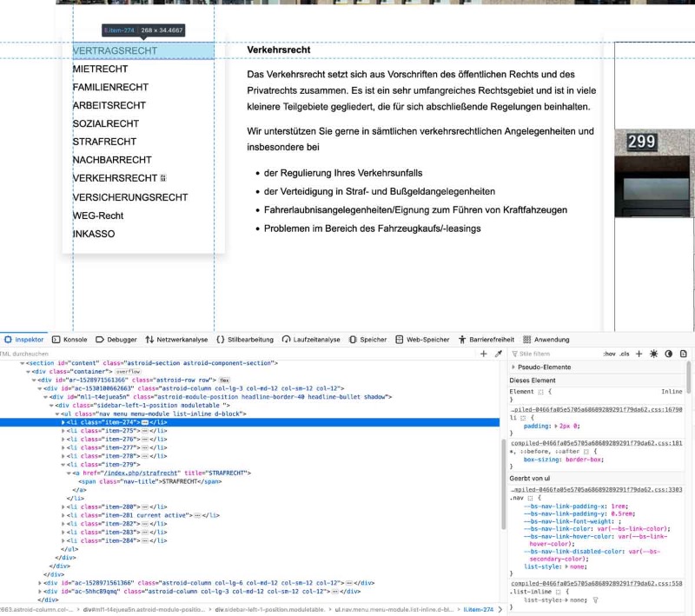Toggle the :hov pseudo-class panel
This screenshot has height=616, width=695.
tap(609, 354)
